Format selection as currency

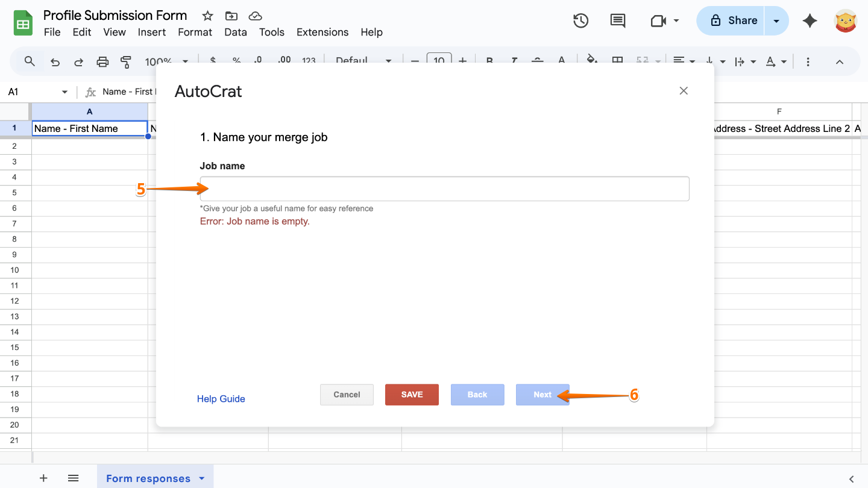pyautogui.click(x=212, y=61)
